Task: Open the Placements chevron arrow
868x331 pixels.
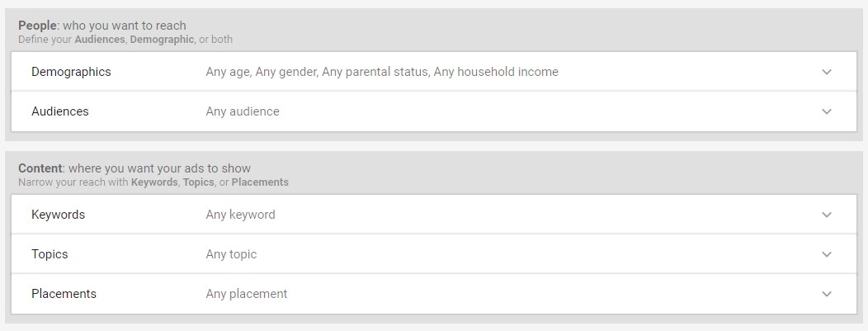Action: 827,294
